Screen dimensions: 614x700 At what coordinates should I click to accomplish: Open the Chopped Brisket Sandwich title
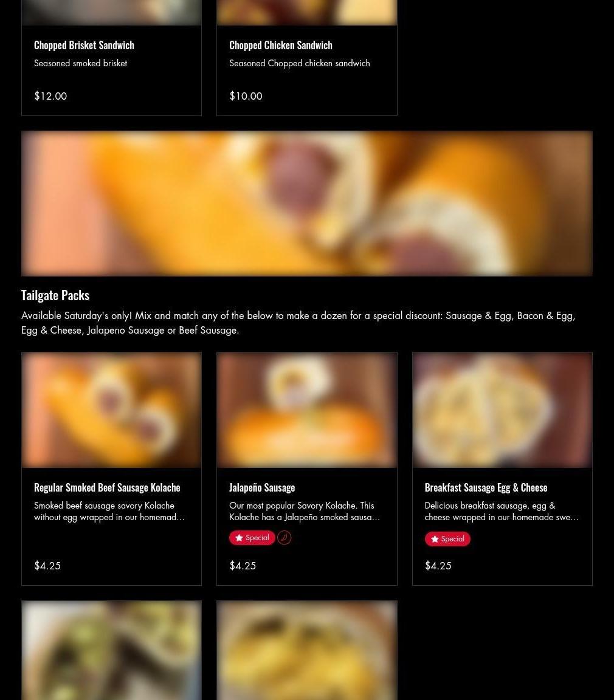[84, 45]
